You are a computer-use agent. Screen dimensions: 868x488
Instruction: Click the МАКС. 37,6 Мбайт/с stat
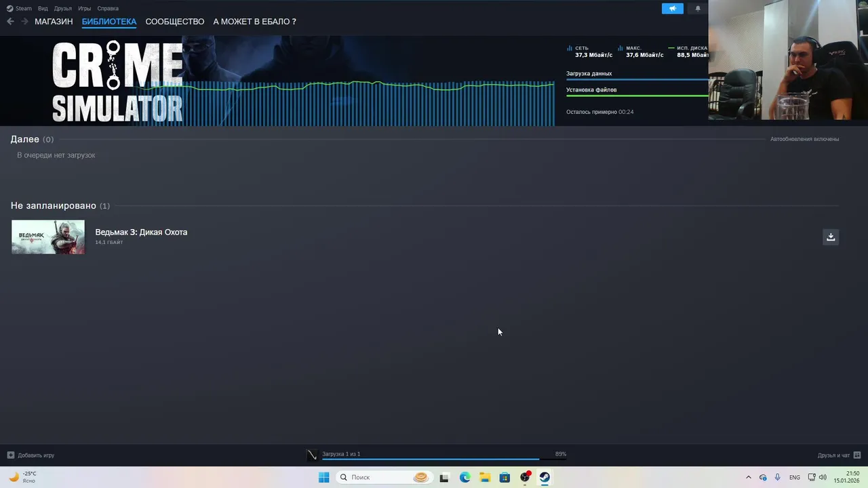click(x=640, y=52)
